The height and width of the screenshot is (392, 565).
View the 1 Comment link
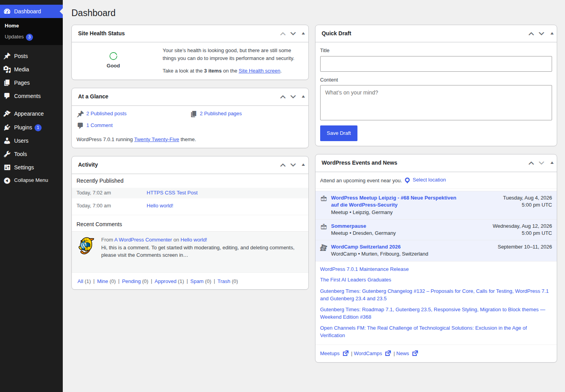pos(99,125)
